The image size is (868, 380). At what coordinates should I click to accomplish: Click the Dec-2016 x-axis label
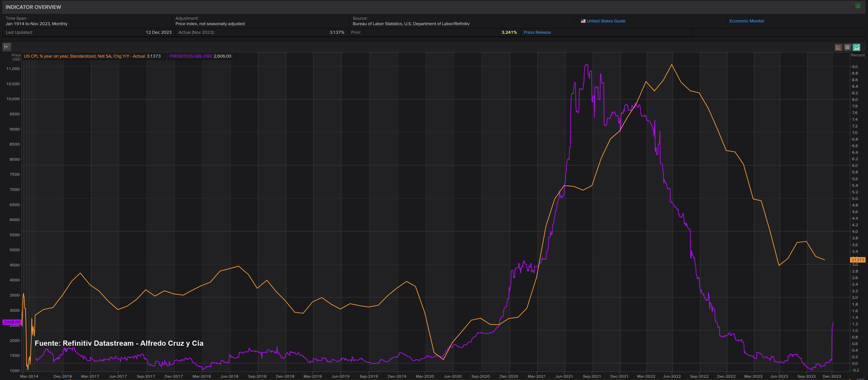63,376
